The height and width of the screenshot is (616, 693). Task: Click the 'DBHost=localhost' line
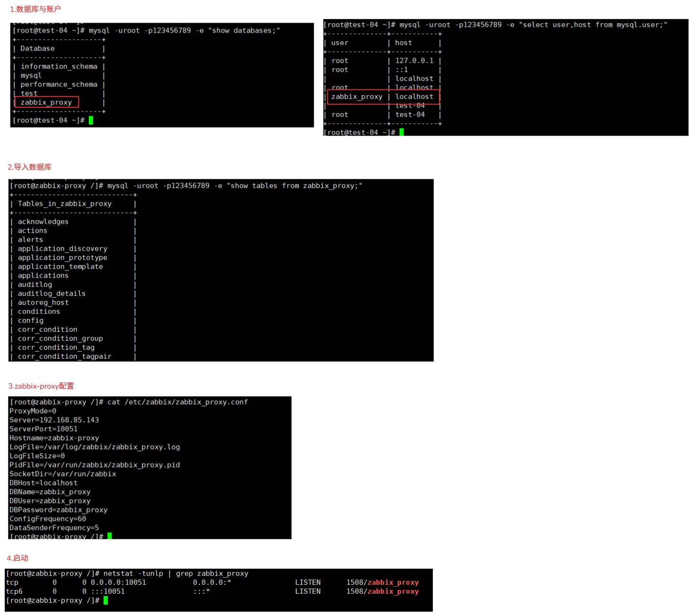(44, 483)
